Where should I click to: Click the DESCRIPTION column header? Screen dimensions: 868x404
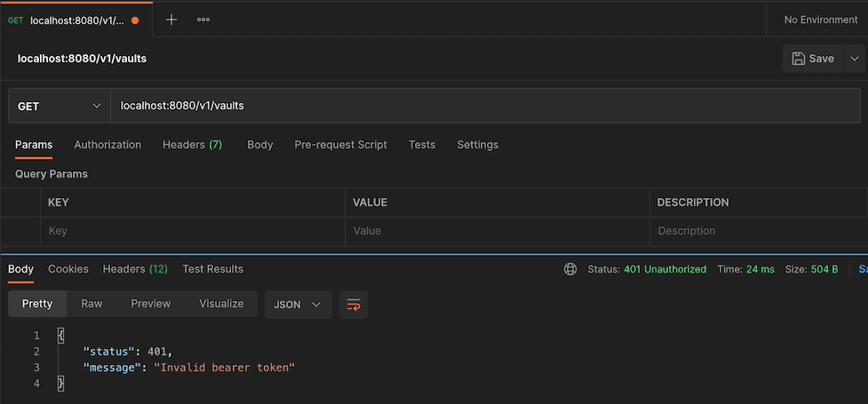(693, 202)
